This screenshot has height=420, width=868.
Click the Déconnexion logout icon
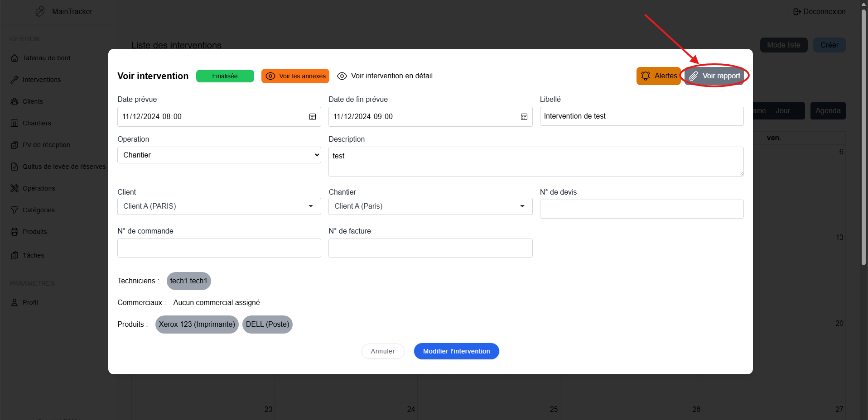[x=797, y=12]
